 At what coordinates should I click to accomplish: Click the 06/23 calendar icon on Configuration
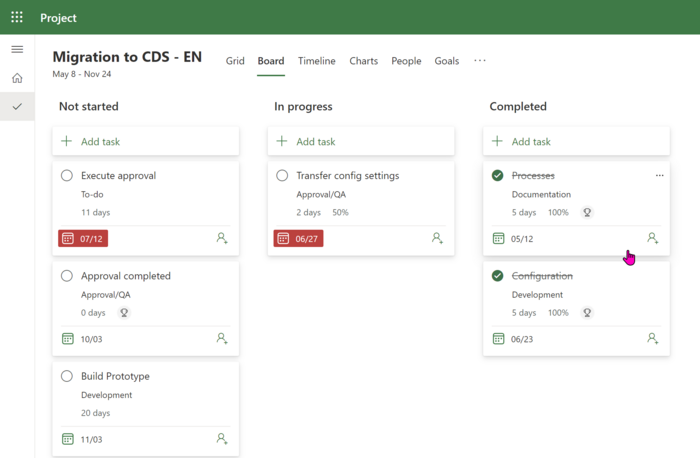point(499,339)
